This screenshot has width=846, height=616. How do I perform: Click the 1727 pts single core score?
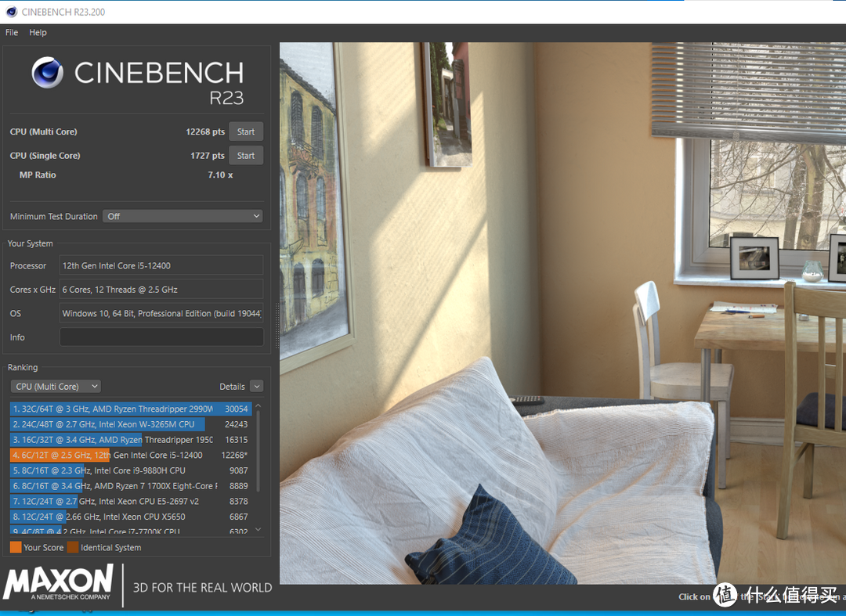(x=207, y=155)
